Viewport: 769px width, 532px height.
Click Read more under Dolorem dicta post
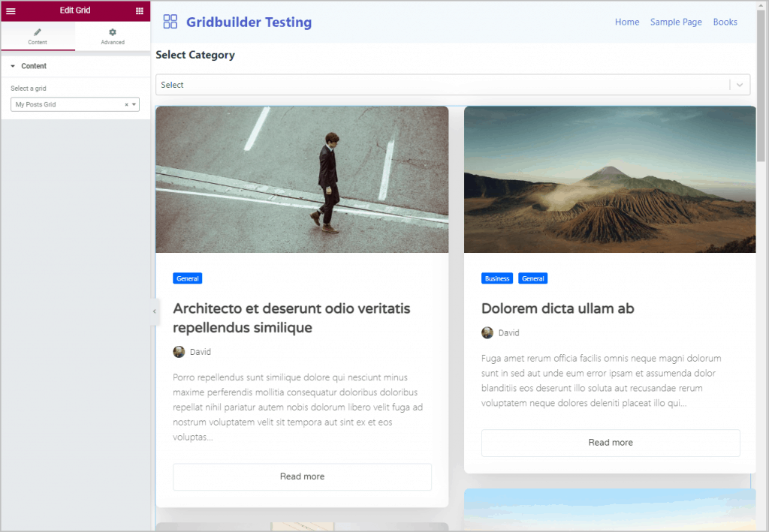(x=611, y=443)
